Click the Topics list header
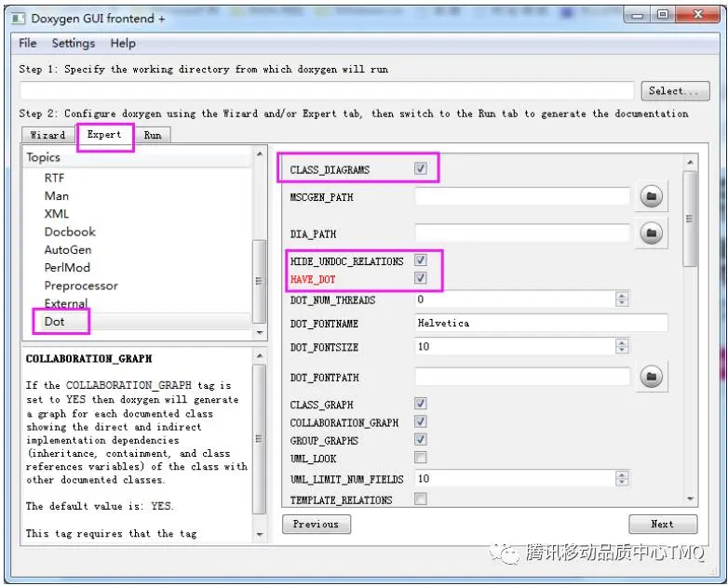The height and width of the screenshot is (586, 728). [x=138, y=157]
